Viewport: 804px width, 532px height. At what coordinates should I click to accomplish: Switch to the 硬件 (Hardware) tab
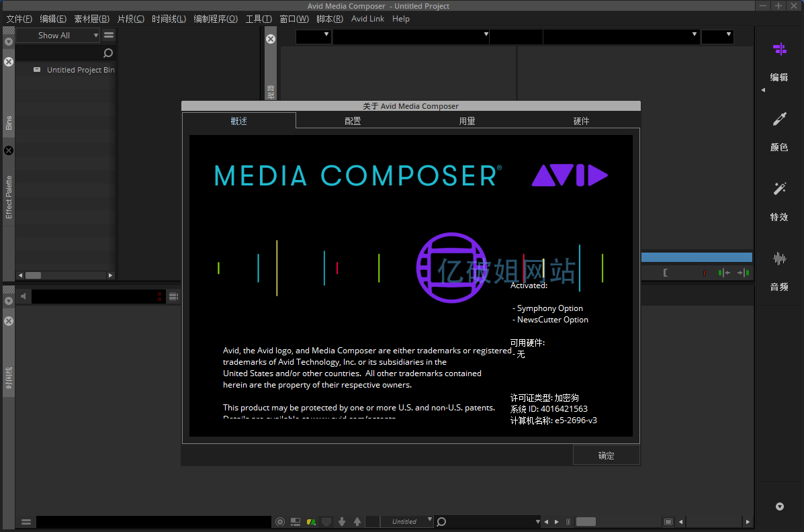[581, 121]
